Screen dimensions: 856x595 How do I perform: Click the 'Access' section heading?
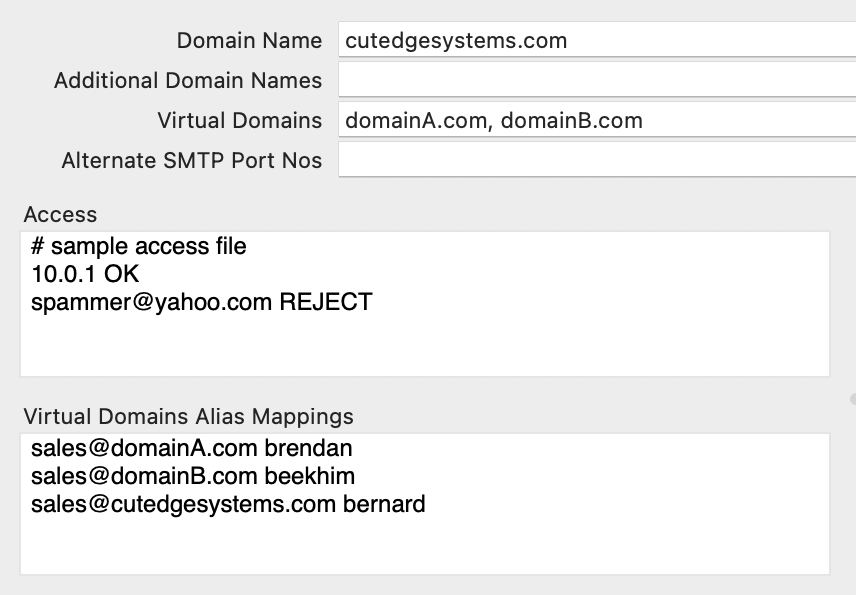60,215
